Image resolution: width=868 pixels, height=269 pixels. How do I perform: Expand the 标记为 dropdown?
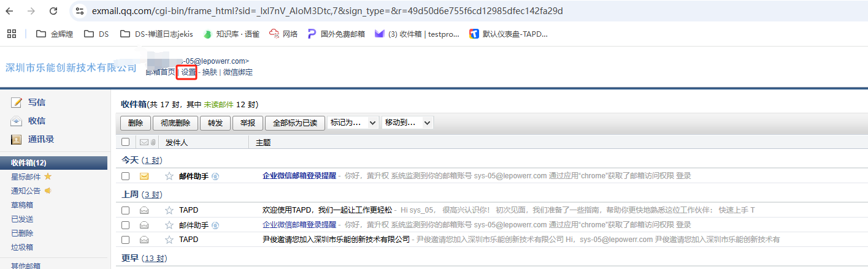coord(353,123)
